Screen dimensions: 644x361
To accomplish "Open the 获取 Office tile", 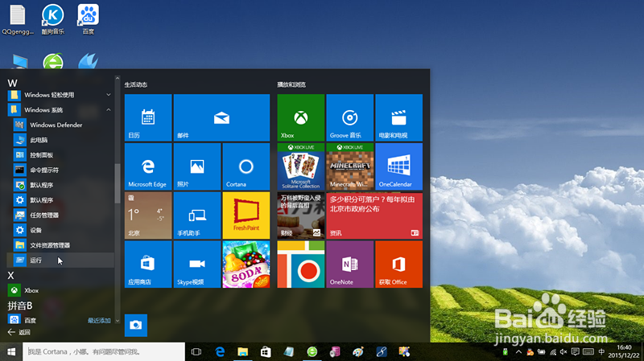I will (398, 265).
